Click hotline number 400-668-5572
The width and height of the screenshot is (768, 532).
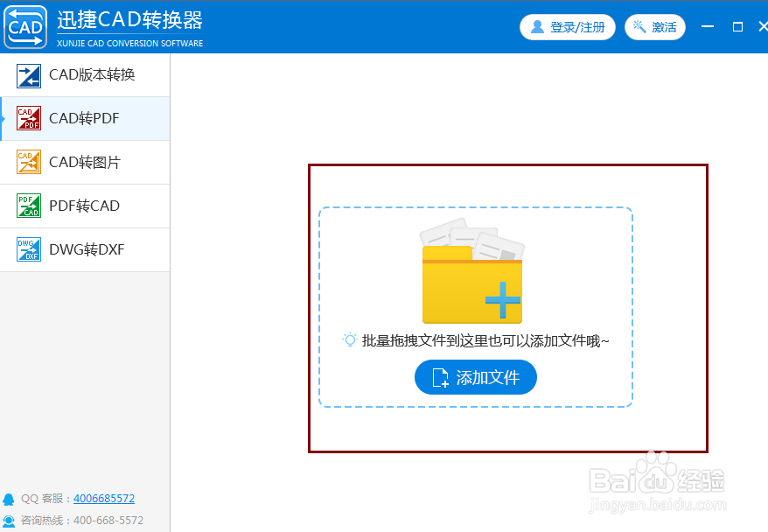(108, 521)
